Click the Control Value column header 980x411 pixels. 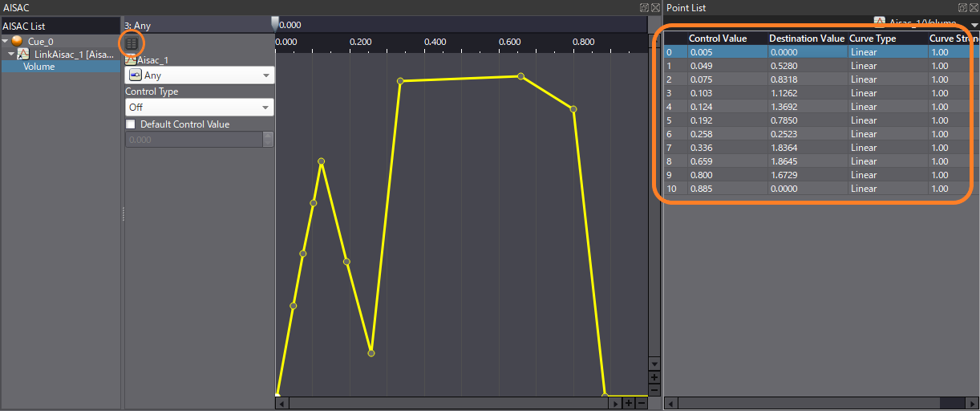pyautogui.click(x=718, y=39)
